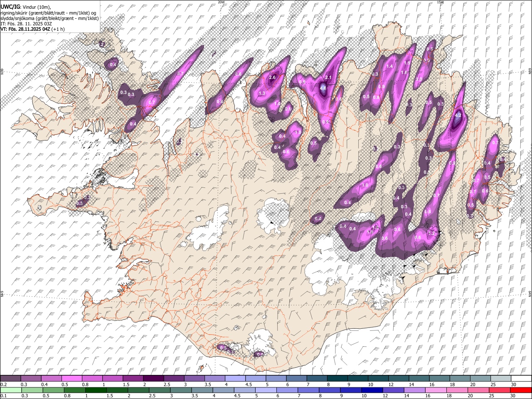The height and width of the screenshot is (399, 532).
Task: Click the '0.1' number label in bottom legend row
Action: pos(4,396)
